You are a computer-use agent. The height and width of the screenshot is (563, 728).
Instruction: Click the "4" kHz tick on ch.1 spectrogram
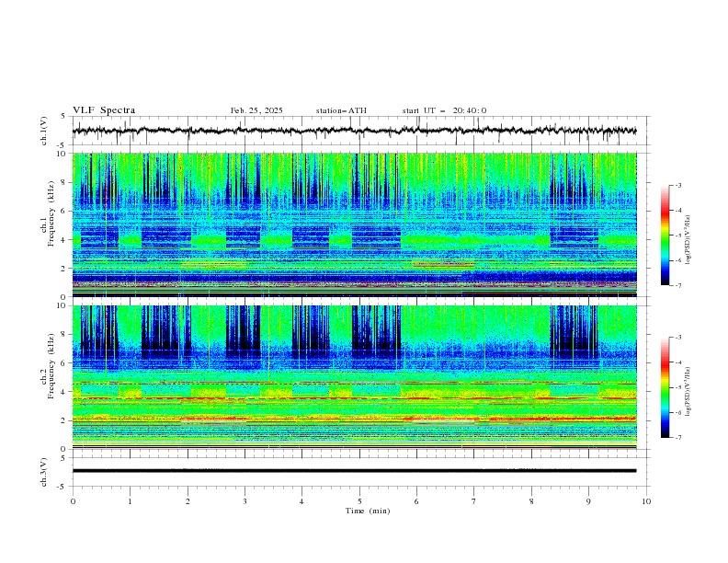[63, 240]
